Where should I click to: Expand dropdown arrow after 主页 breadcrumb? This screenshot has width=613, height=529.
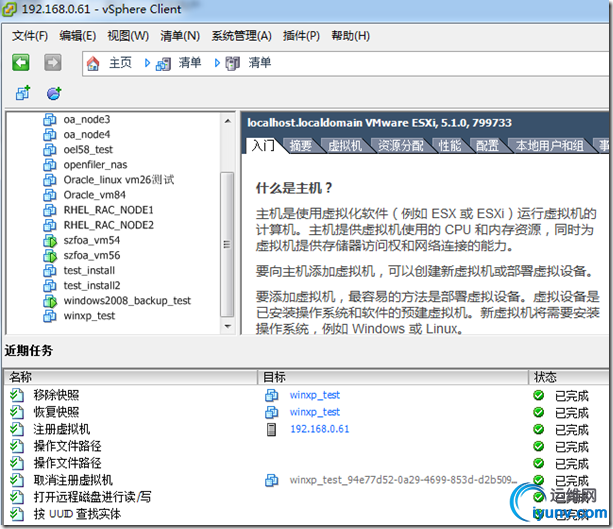click(x=147, y=63)
